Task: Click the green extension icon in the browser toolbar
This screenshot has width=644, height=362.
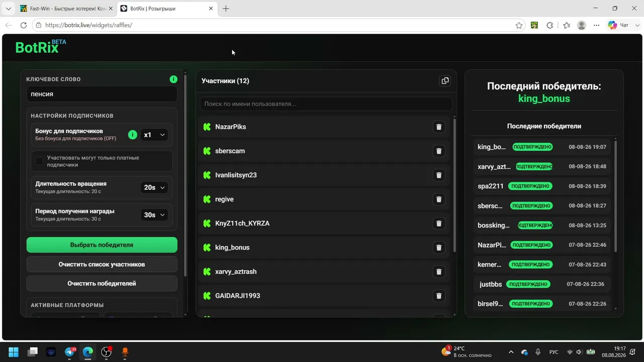Action: (x=534, y=25)
